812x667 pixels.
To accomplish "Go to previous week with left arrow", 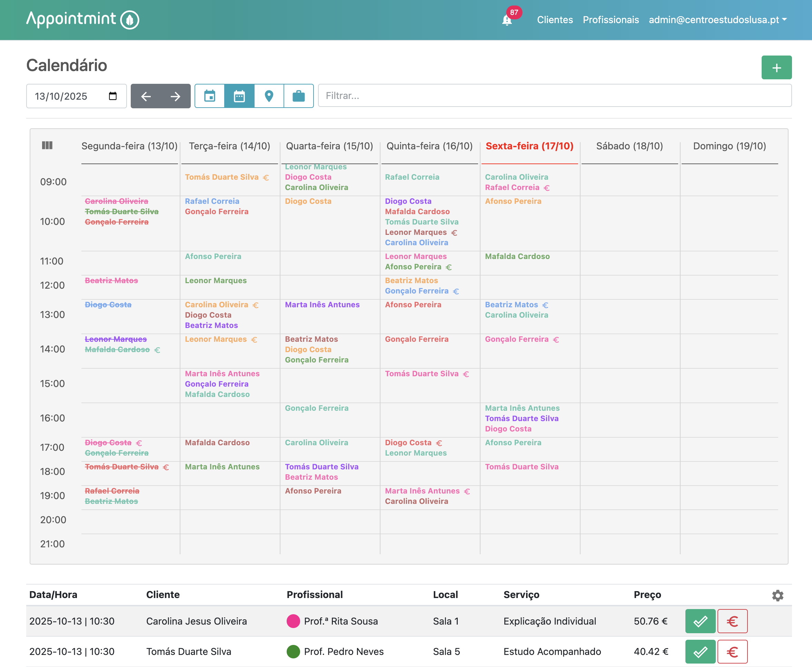I will click(x=146, y=96).
